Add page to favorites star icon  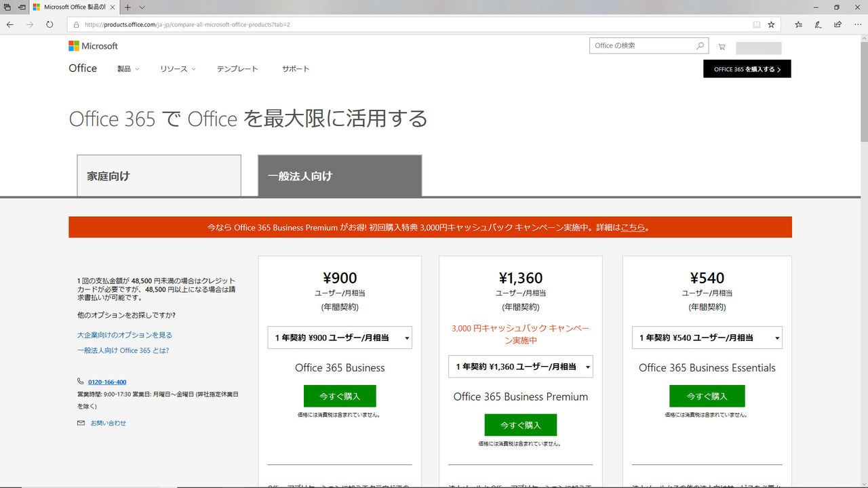[x=771, y=24]
